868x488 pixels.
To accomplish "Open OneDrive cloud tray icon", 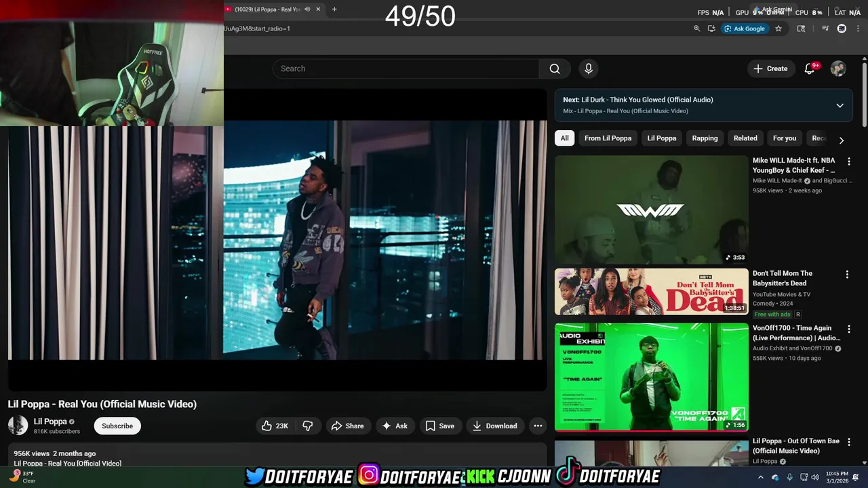I will 775,477.
